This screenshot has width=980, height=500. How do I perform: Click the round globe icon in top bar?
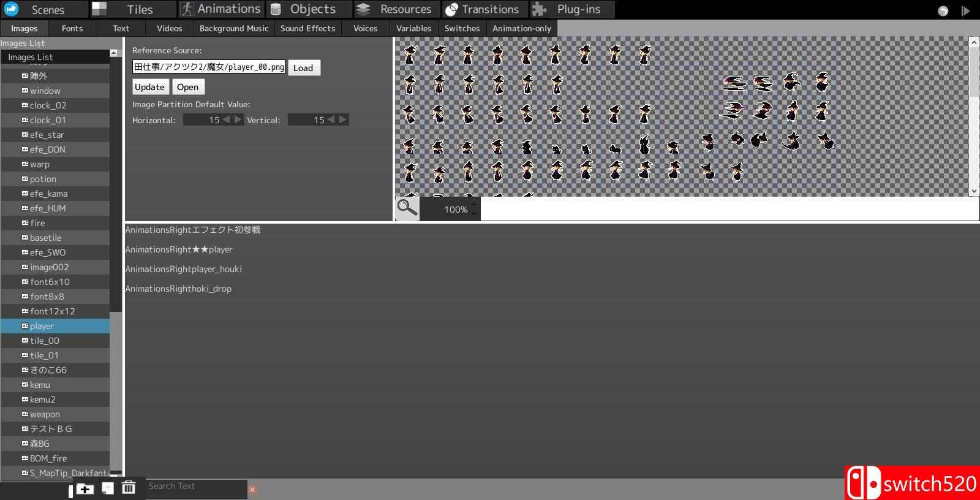943,10
